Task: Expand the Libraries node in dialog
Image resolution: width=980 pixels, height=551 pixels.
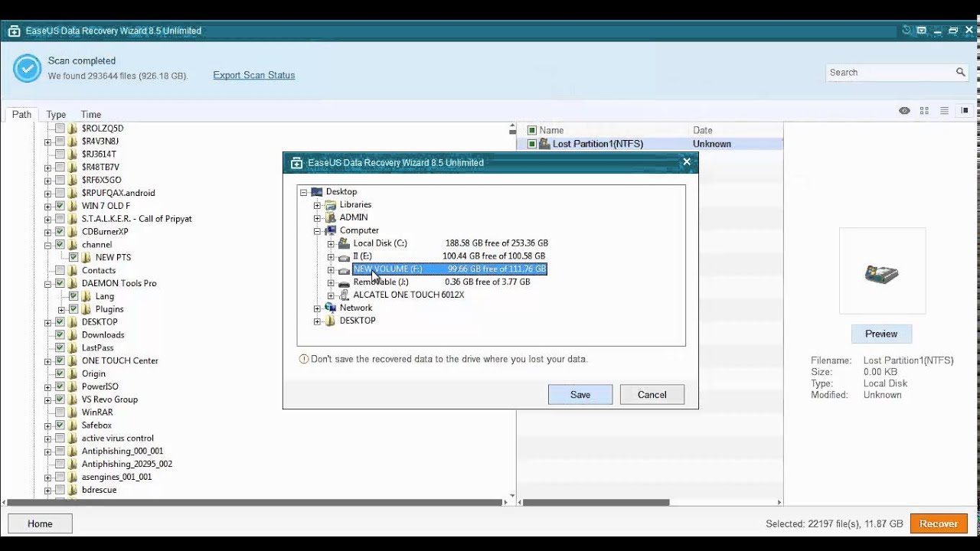Action: 317,205
